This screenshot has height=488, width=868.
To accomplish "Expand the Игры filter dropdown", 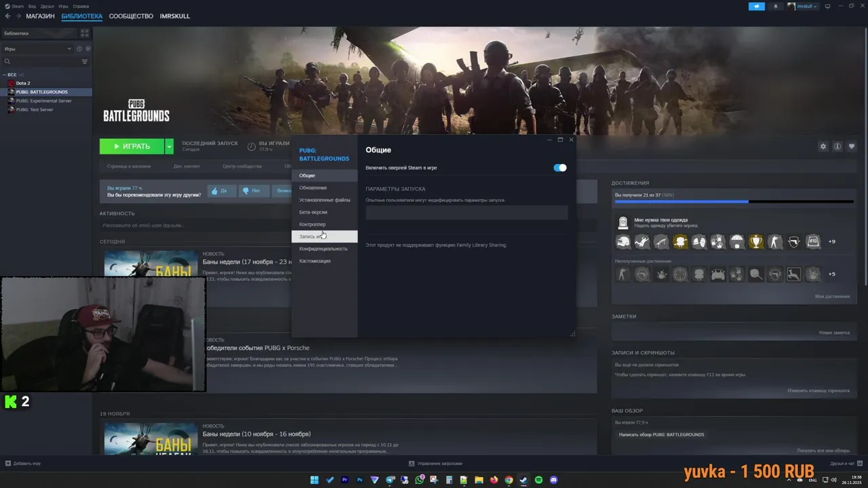I will tap(37, 49).
